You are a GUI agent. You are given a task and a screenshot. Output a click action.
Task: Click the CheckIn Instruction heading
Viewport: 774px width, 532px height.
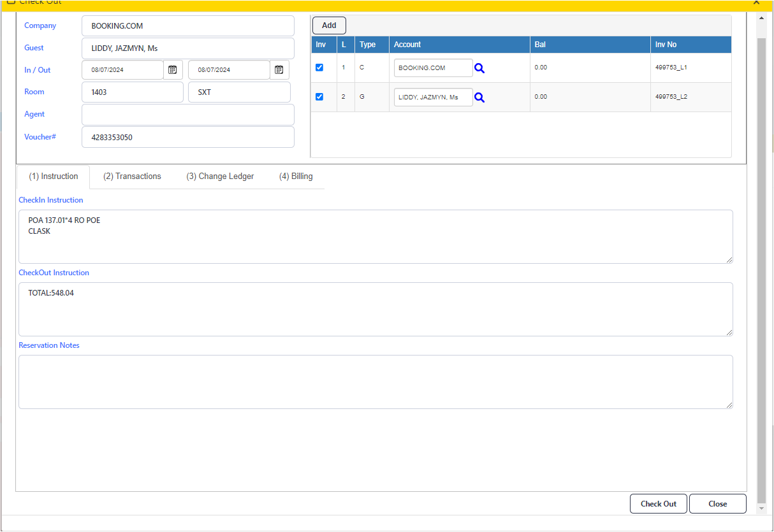pyautogui.click(x=51, y=200)
